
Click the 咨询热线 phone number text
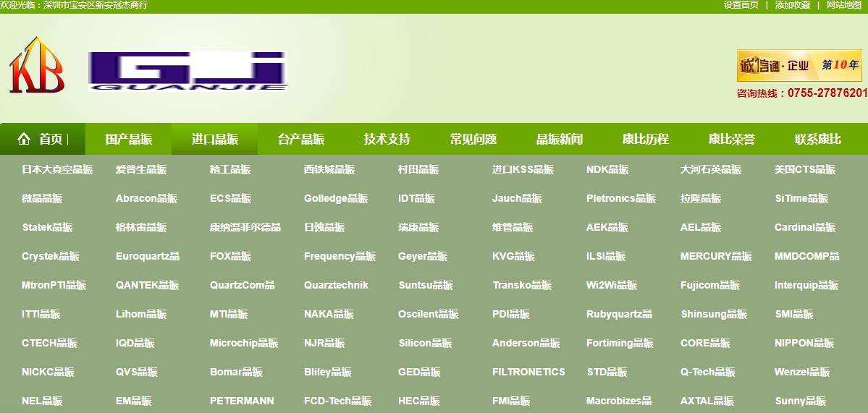pos(801,93)
